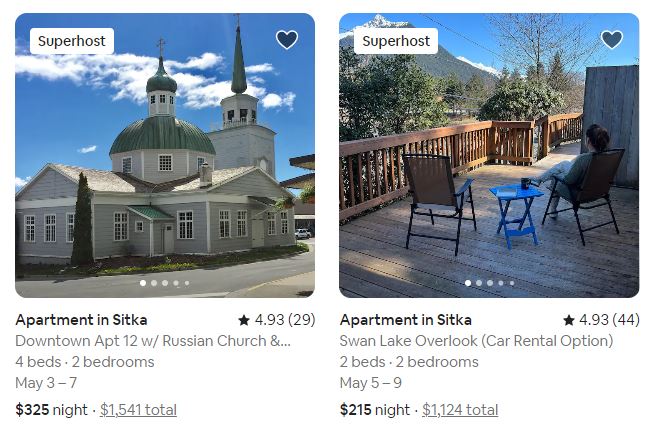Select second photo dot on church listing
This screenshot has width=649, height=431.
154,283
